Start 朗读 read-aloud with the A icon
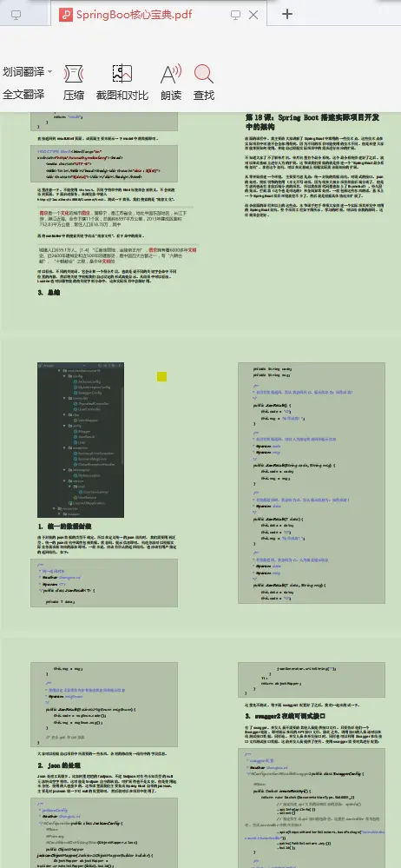The width and height of the screenshot is (401, 868). pyautogui.click(x=171, y=74)
